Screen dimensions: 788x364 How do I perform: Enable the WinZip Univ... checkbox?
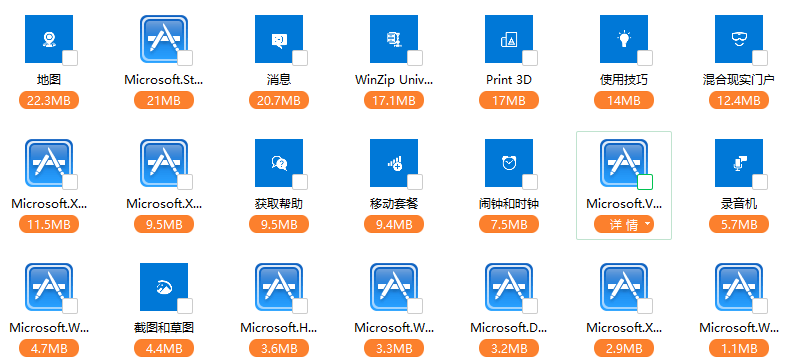click(415, 58)
